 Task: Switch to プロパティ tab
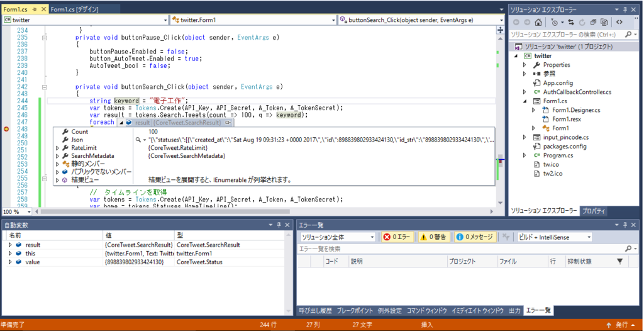click(593, 211)
